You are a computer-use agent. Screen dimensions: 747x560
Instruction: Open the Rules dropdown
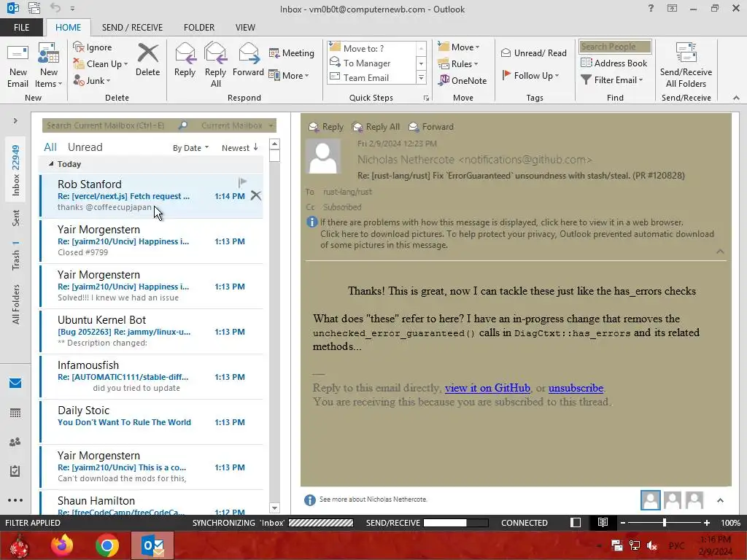click(458, 64)
